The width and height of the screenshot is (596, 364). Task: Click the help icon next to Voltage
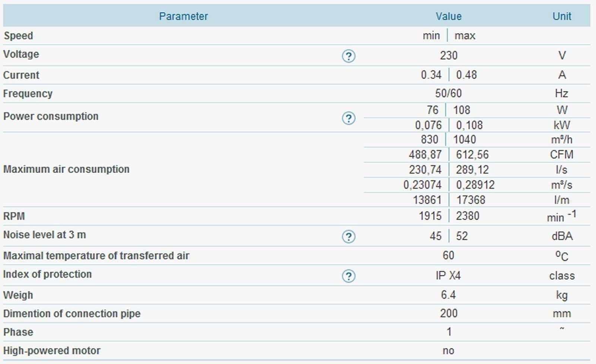[x=348, y=56]
